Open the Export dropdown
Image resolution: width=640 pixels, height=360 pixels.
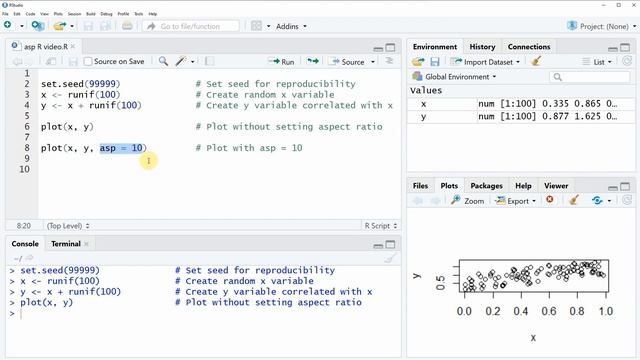(516, 201)
